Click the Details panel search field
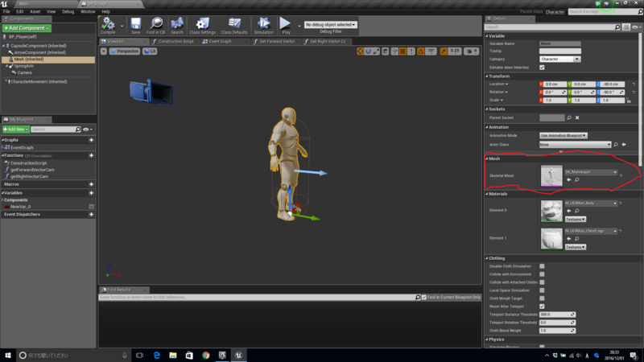644x362 pixels. (x=552, y=27)
